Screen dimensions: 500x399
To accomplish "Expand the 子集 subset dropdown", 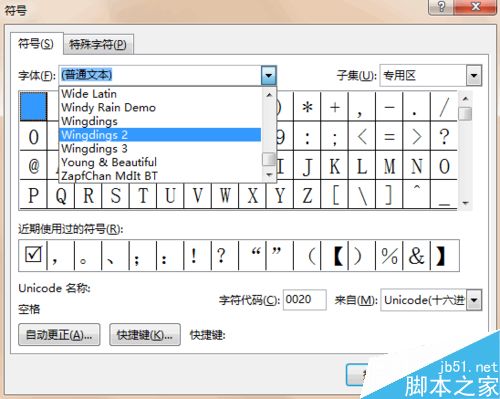I will point(474,75).
